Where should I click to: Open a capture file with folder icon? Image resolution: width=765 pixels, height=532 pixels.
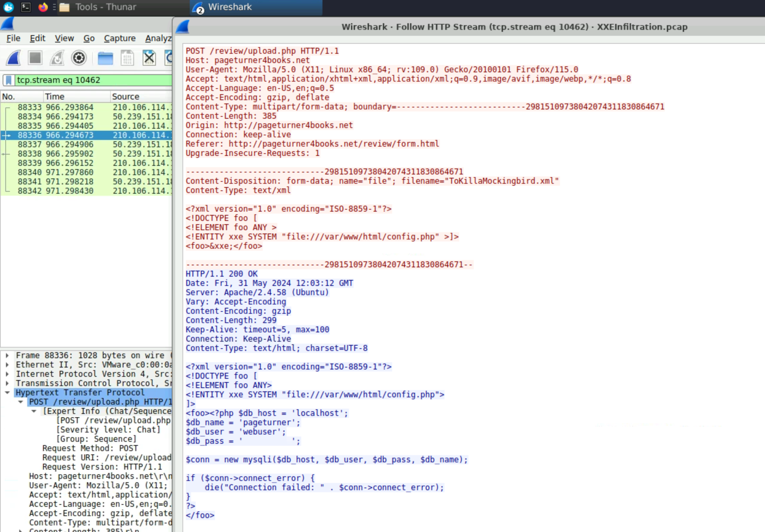pos(105,58)
